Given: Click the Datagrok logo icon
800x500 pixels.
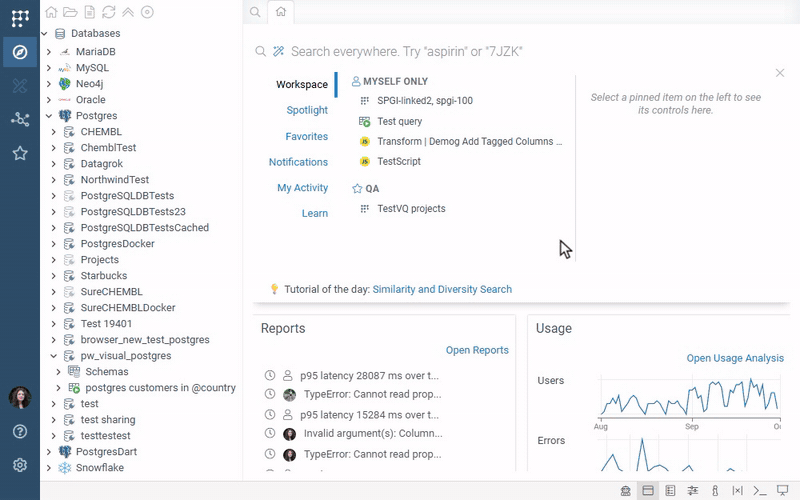Looking at the screenshot, I should pyautogui.click(x=20, y=18).
